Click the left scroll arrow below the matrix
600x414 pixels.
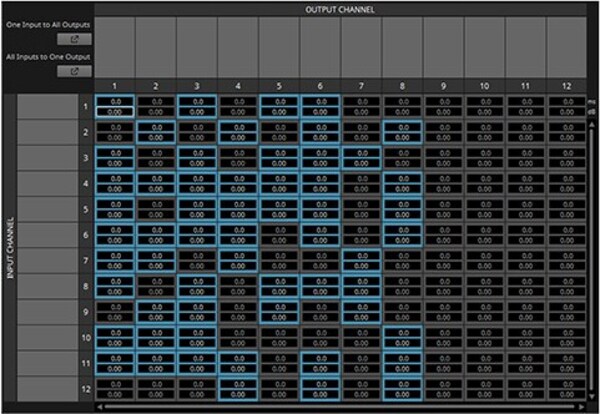pos(100,406)
